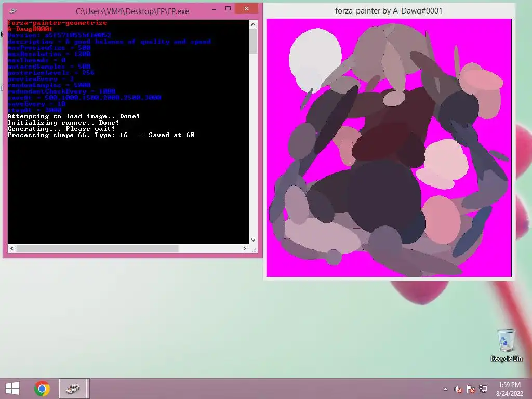Click the forza-painter preview window title

point(389,11)
